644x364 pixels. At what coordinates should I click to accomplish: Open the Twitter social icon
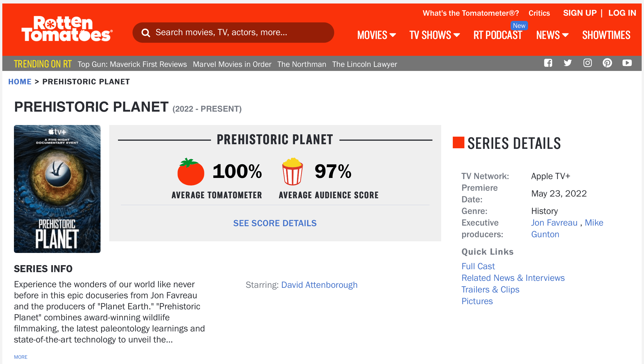[568, 63]
